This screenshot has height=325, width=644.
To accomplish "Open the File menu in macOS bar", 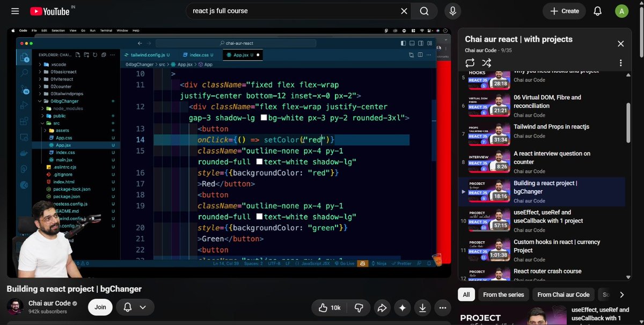I will point(34,31).
